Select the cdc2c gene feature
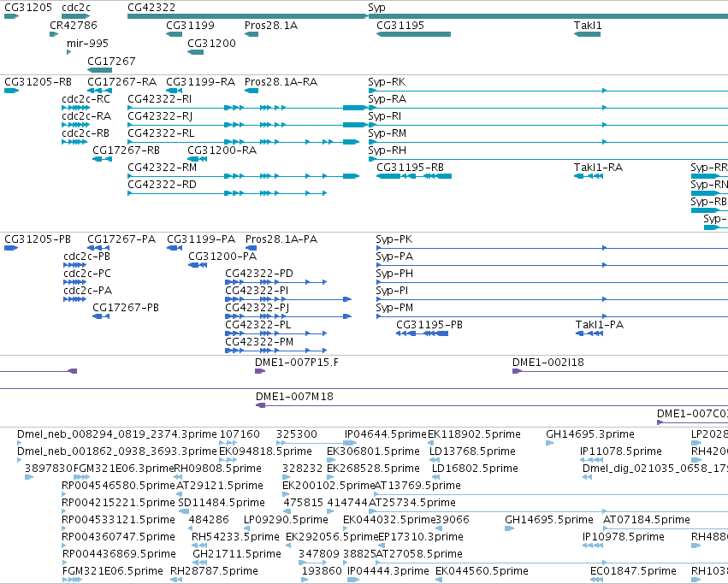This screenshot has height=584, width=728. coord(75,16)
